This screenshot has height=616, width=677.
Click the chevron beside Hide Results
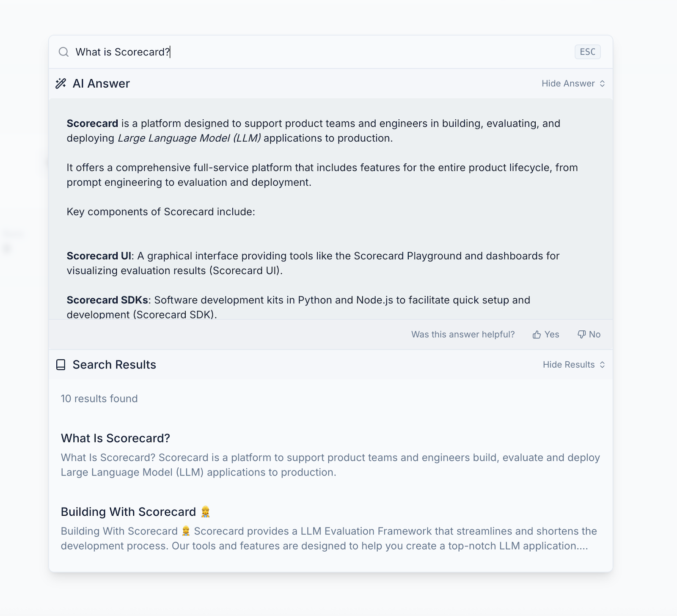603,364
